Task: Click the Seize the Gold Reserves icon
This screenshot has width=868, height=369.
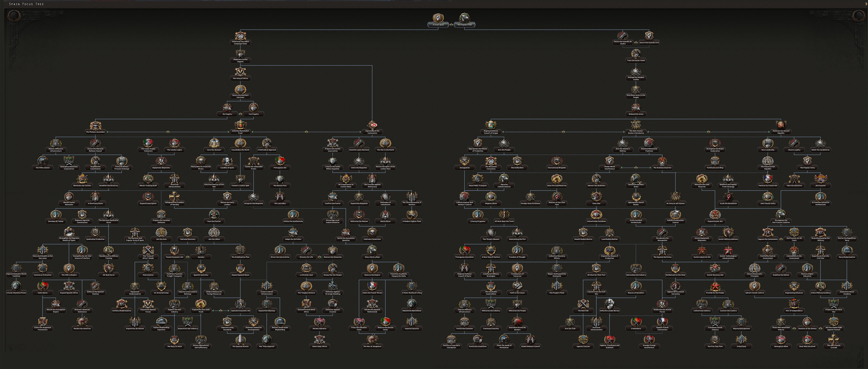Action: [557, 179]
